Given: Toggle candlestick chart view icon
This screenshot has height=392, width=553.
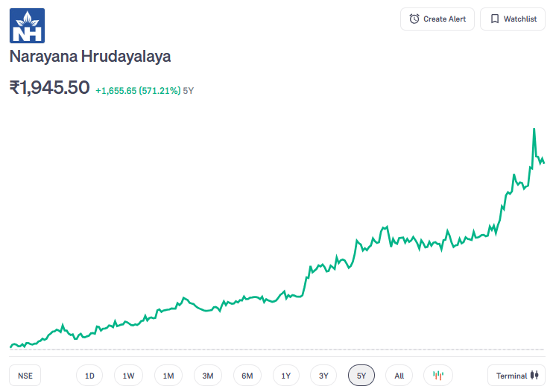Looking at the screenshot, I should pyautogui.click(x=438, y=376).
